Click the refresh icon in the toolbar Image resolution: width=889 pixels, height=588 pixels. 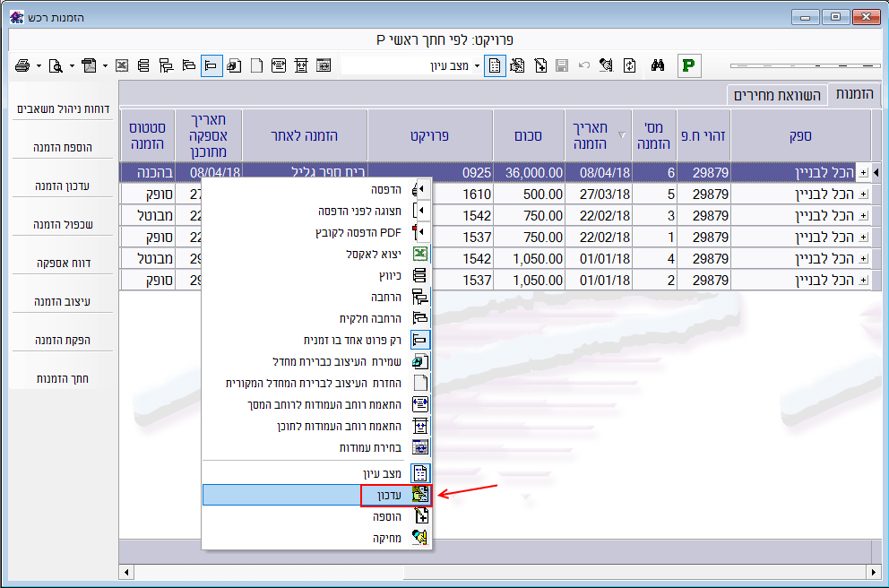(x=630, y=65)
